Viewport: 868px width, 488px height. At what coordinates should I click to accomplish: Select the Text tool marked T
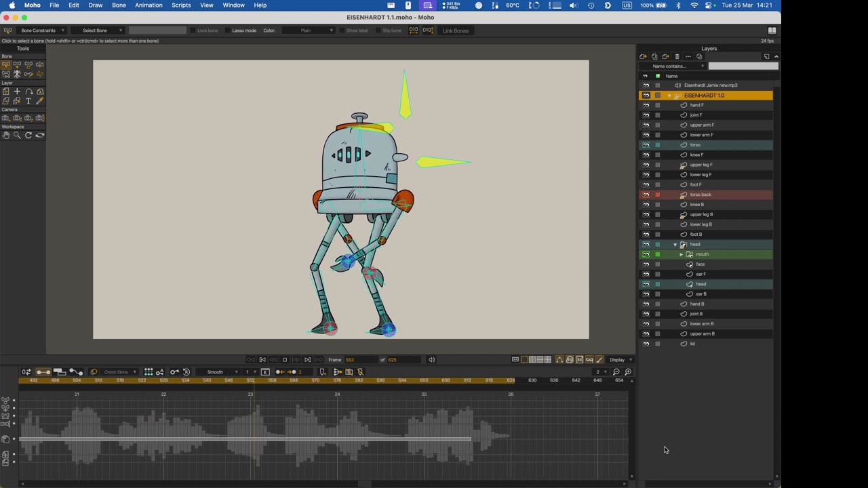tap(28, 101)
